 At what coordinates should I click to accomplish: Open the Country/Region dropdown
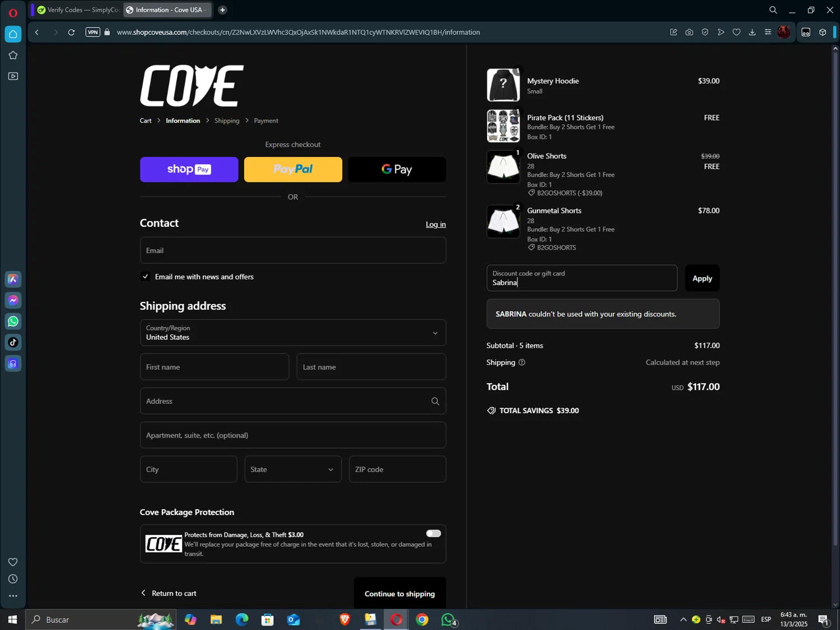pos(293,333)
